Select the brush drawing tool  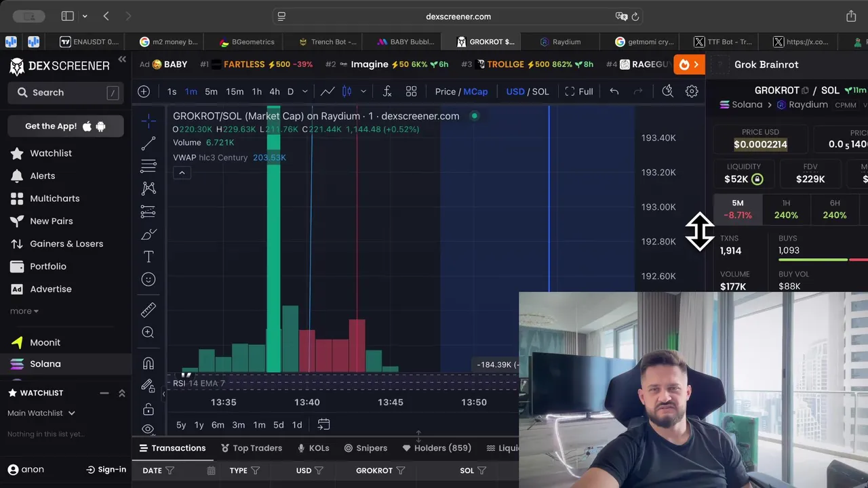pyautogui.click(x=149, y=235)
